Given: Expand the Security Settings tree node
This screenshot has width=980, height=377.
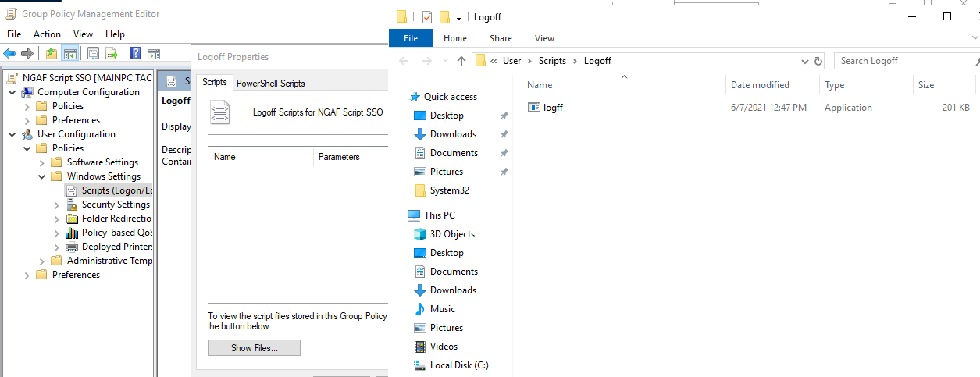Looking at the screenshot, I should coord(57,205).
